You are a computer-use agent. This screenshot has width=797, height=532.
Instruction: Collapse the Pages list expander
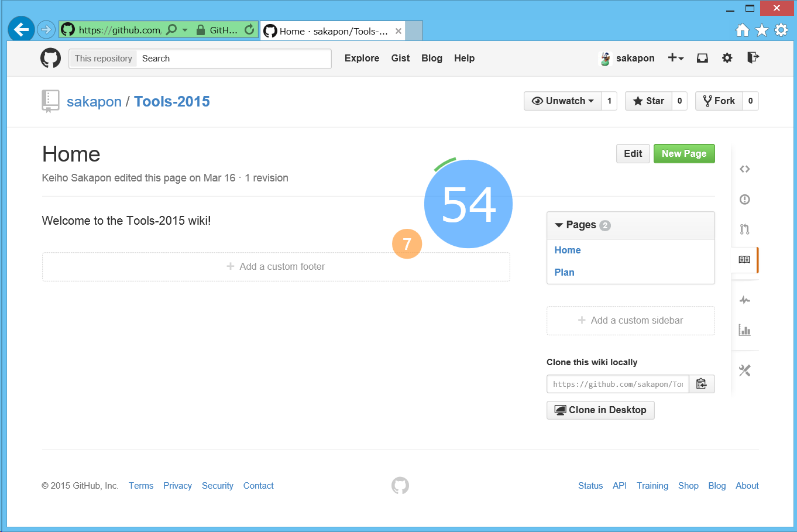pos(559,225)
